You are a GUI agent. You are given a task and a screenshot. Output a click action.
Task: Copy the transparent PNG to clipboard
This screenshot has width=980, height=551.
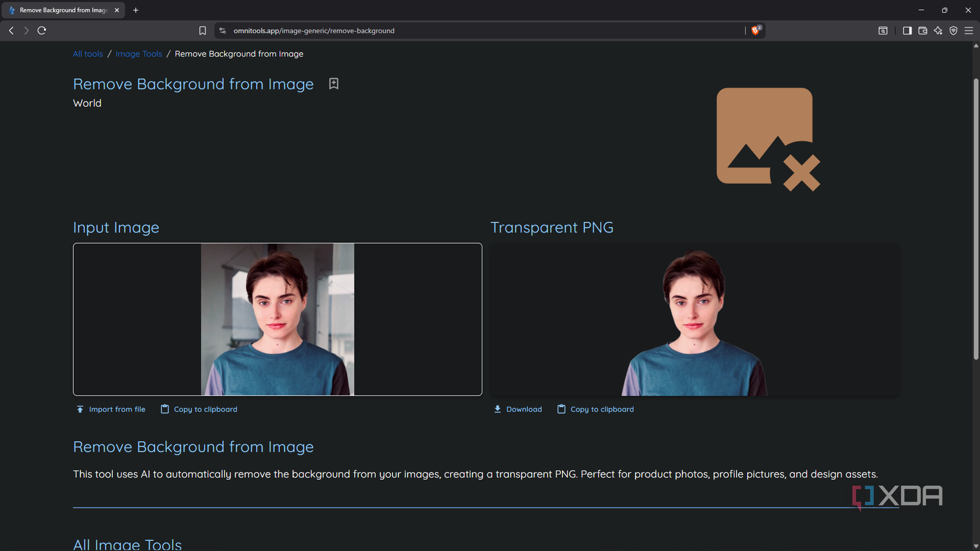pos(596,409)
